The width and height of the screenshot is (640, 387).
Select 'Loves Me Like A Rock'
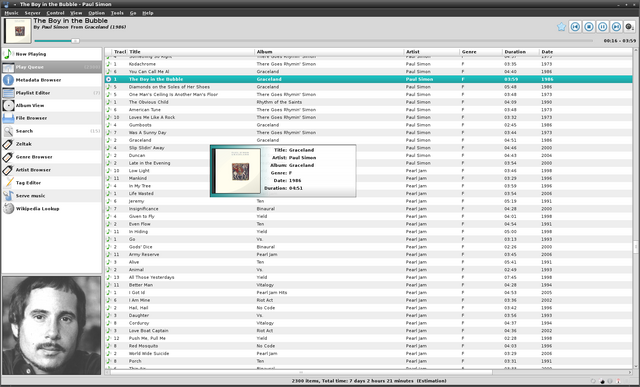[369, 117]
